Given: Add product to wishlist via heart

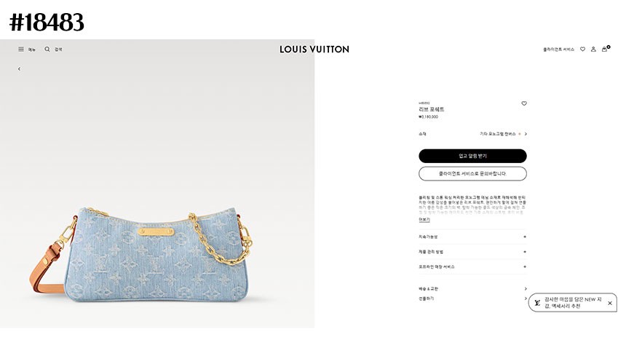Looking at the screenshot, I should tap(524, 103).
